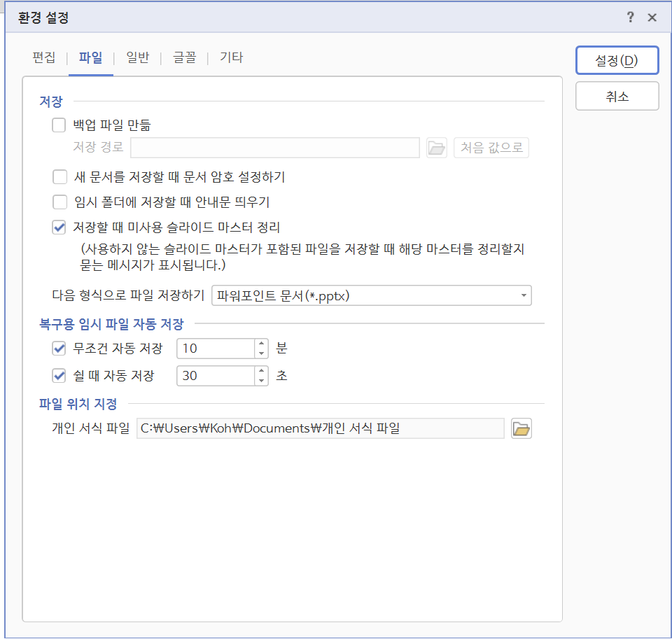This screenshot has width=672, height=639.
Task: Click the auto-save minutes field showing 10
Action: click(216, 349)
